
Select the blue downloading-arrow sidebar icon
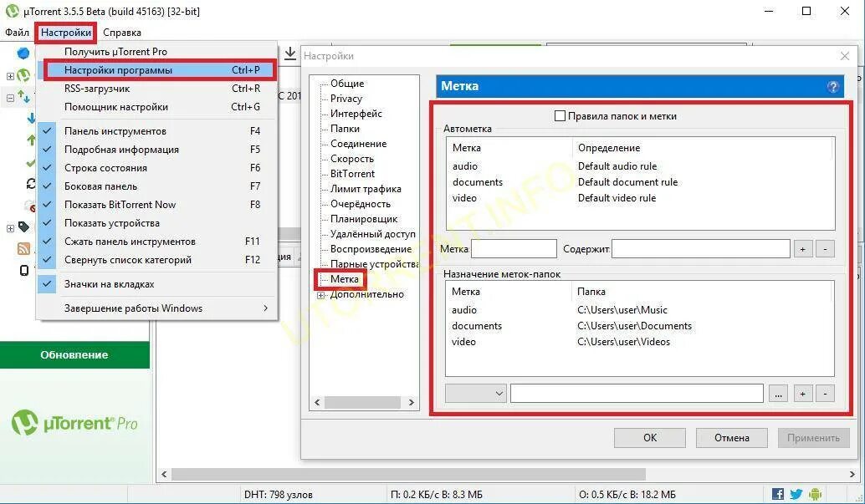(x=32, y=118)
